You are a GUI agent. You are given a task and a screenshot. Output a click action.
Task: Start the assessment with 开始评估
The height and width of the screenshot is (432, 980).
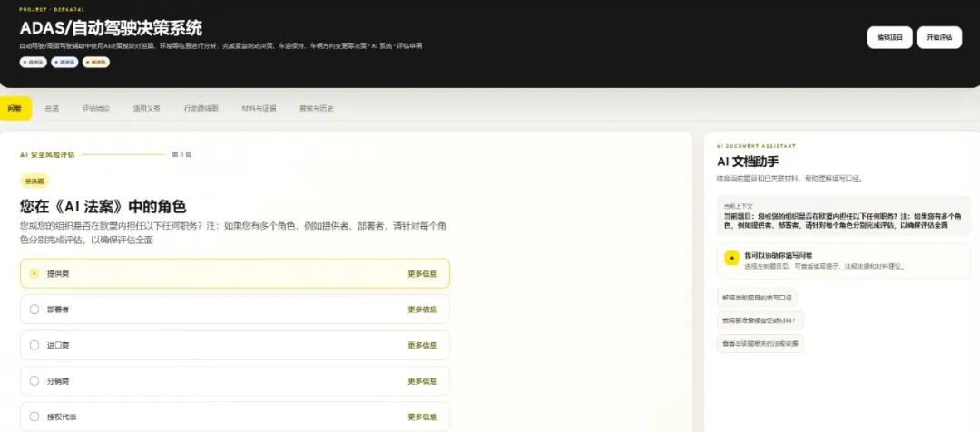click(x=939, y=37)
